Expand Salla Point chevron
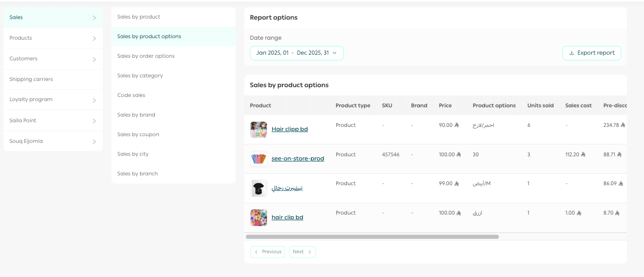This screenshot has height=277, width=644. coord(94,121)
